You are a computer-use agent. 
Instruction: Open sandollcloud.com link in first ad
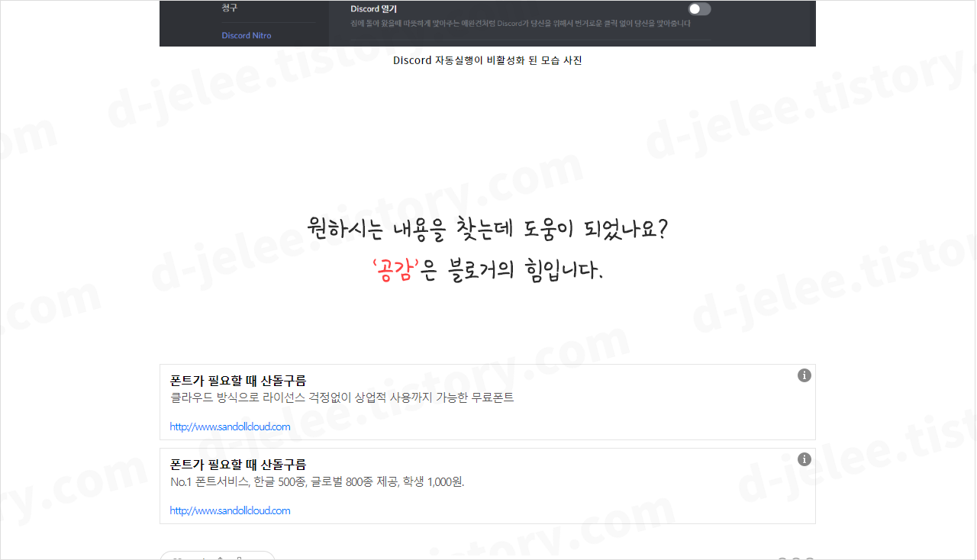(230, 426)
